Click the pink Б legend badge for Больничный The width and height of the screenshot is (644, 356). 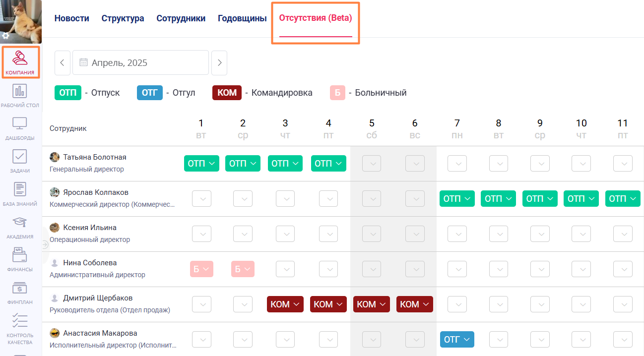point(337,92)
